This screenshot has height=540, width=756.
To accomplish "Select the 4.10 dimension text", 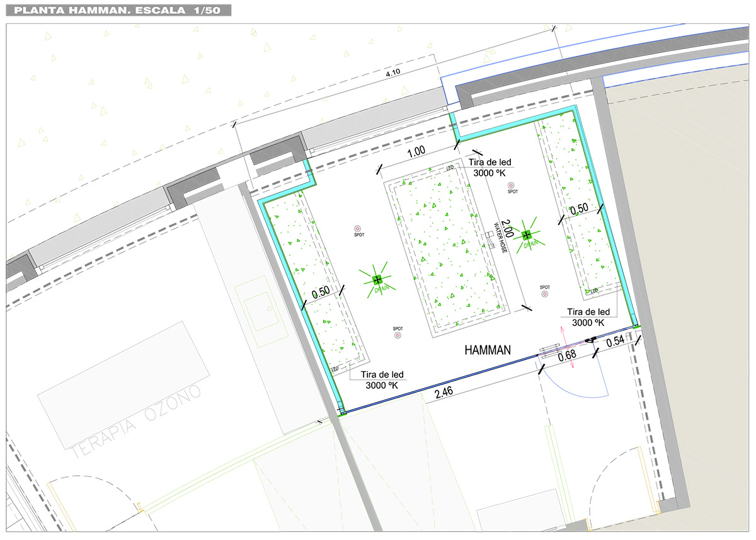I will 392,72.
